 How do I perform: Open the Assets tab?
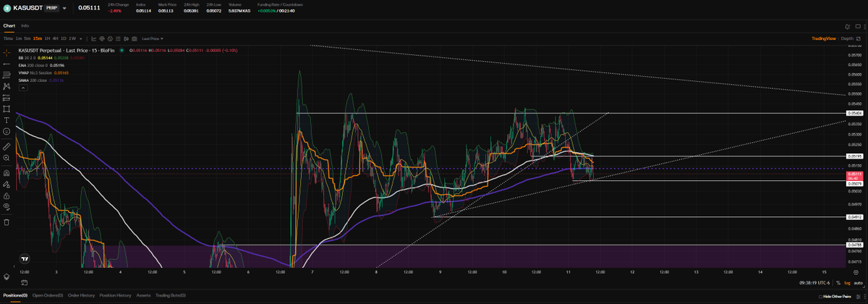tap(143, 295)
